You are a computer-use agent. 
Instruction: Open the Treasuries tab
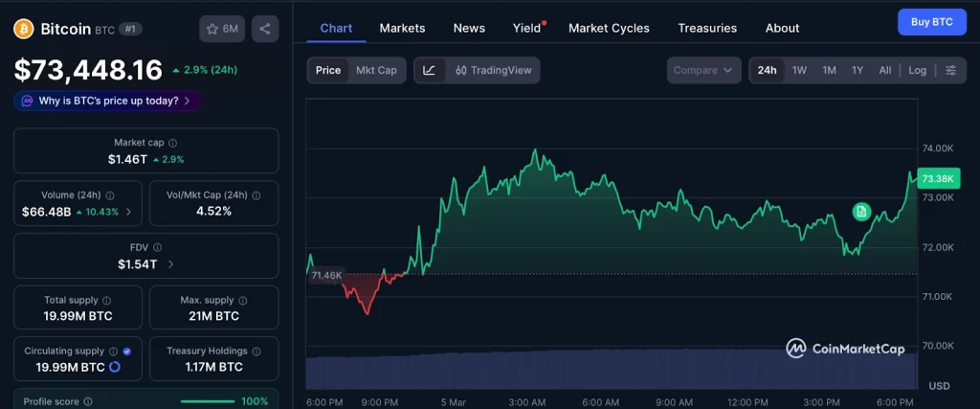click(707, 28)
